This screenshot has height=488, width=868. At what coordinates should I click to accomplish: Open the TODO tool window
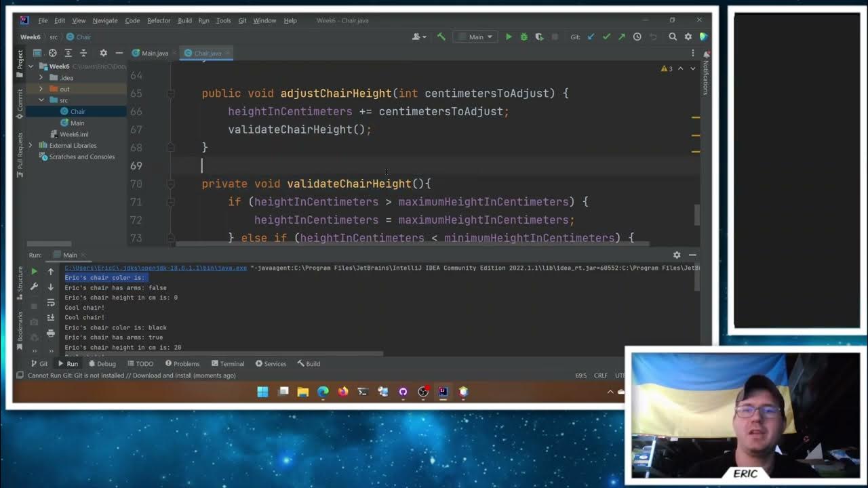[x=140, y=364]
